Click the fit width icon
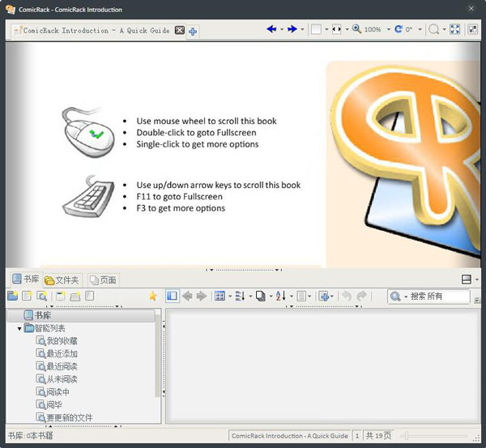The image size is (486, 448). pos(337,29)
